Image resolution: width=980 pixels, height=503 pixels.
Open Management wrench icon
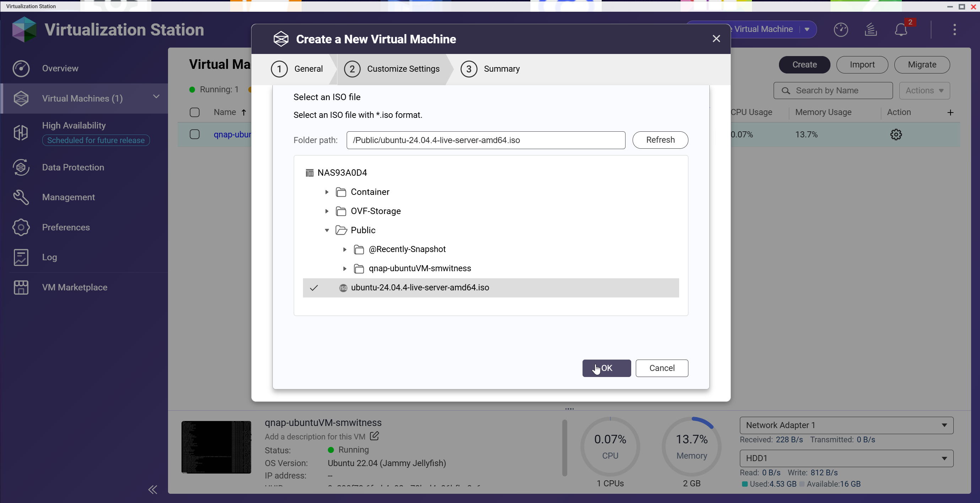[21, 197]
